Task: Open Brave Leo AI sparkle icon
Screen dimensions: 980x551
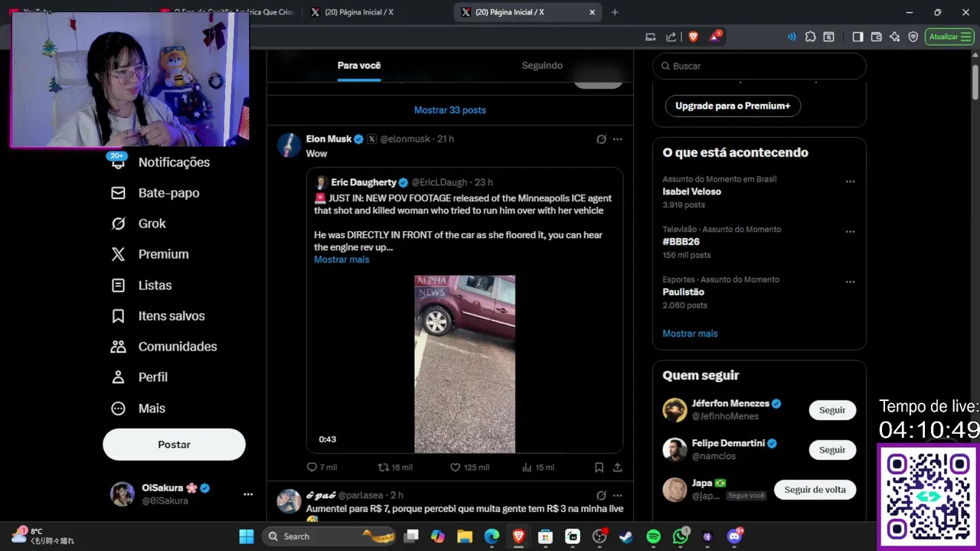Action: (x=895, y=37)
